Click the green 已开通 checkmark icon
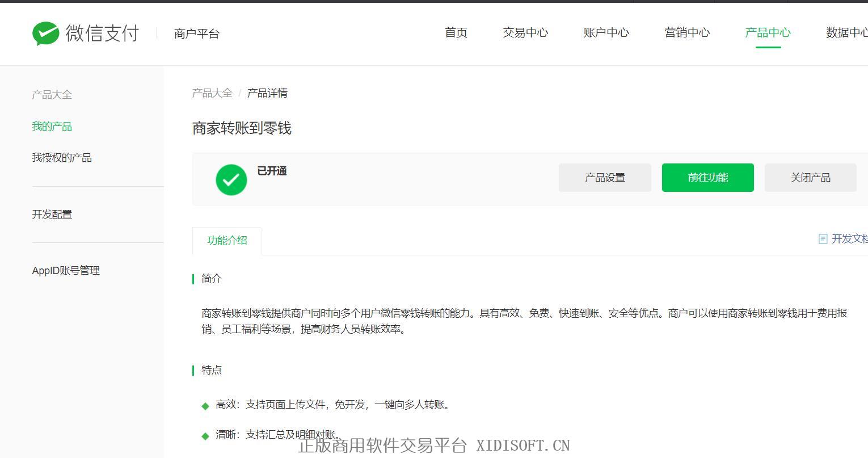 [231, 180]
